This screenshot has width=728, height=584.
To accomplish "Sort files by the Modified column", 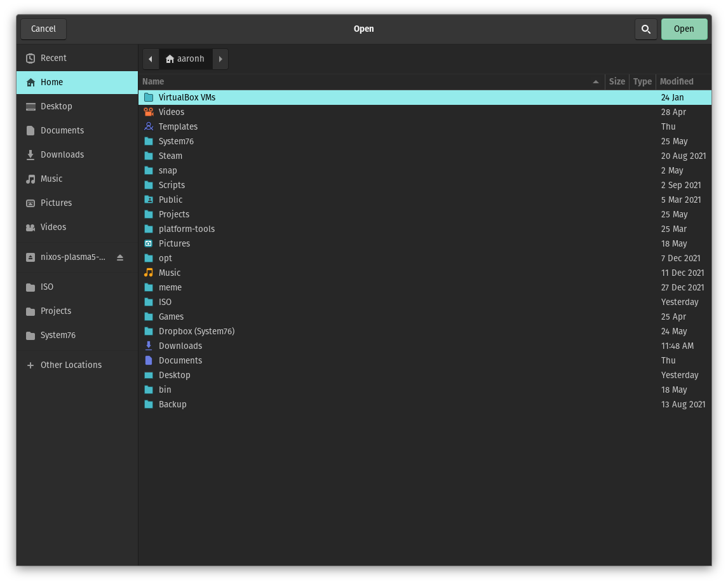I will (x=676, y=81).
